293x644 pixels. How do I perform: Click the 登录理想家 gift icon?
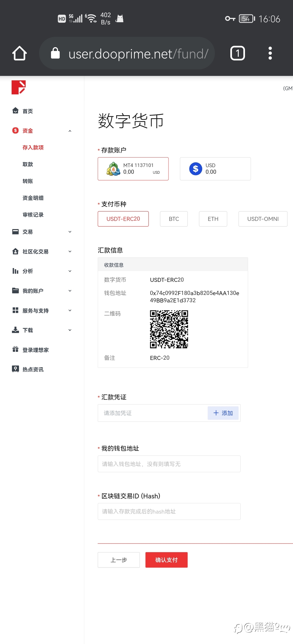point(15,349)
